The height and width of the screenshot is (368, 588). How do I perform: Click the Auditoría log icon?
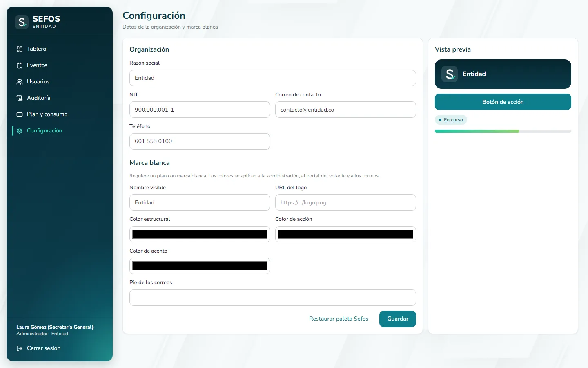pyautogui.click(x=20, y=98)
